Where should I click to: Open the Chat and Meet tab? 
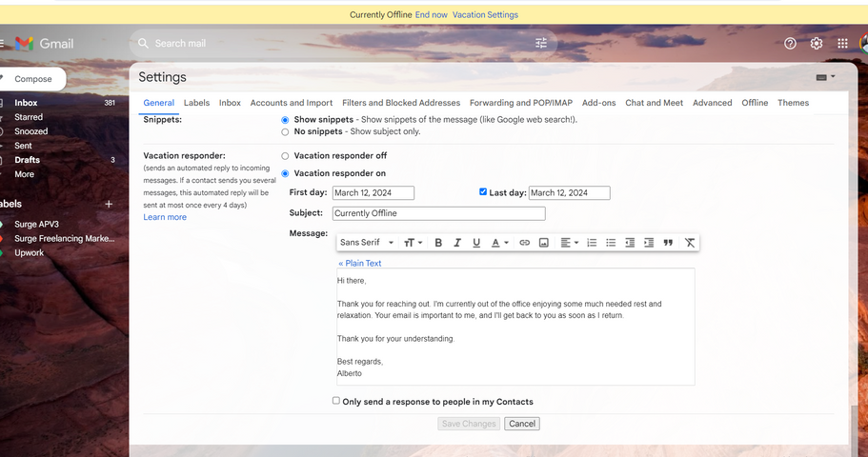coord(654,103)
